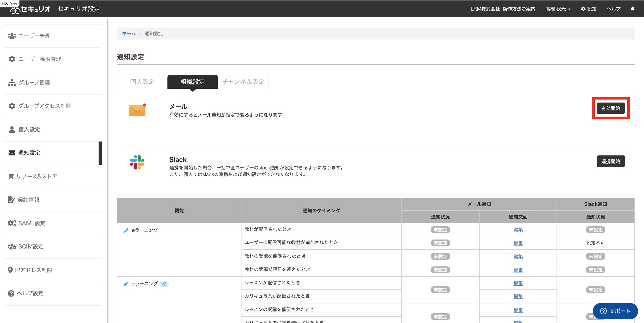
Task: Select the 組織設定 tab
Action: coord(193,82)
